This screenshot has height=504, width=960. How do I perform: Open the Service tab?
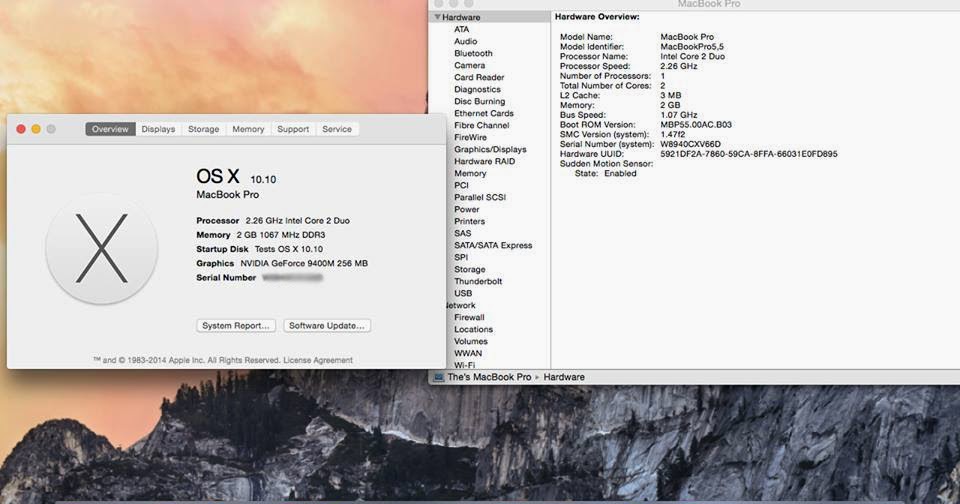tap(337, 129)
